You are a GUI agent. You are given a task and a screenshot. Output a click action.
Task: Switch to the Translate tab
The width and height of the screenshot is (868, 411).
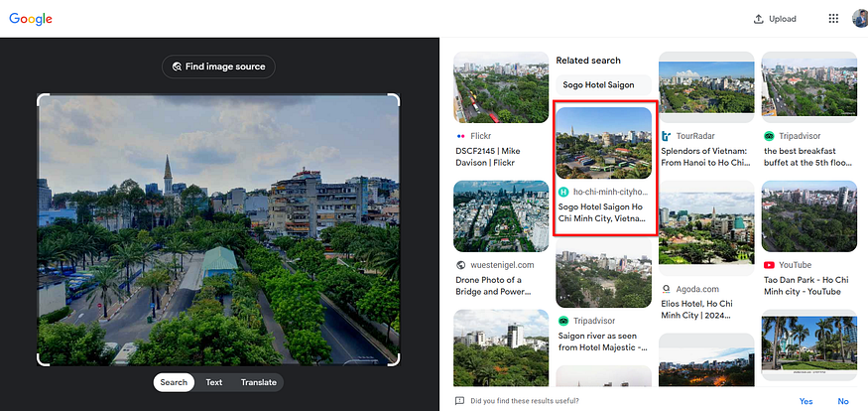click(x=258, y=382)
